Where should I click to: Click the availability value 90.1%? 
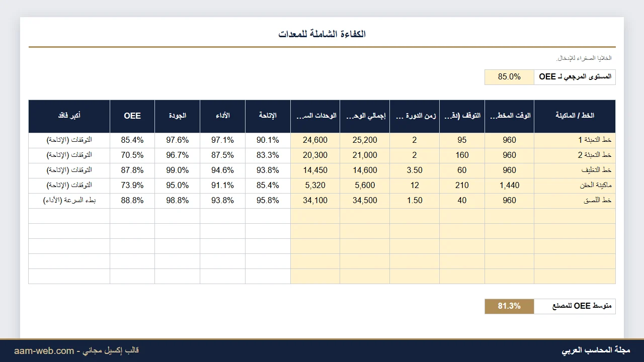(x=268, y=140)
